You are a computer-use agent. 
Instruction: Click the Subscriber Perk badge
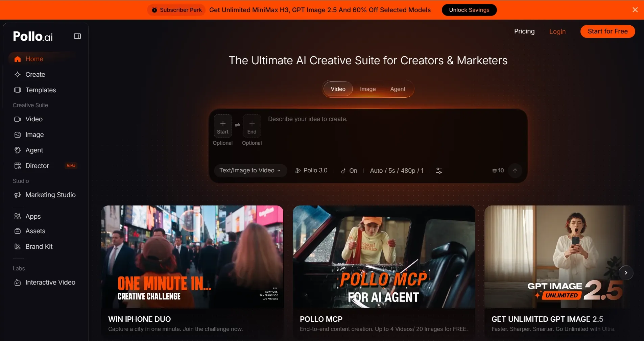click(x=177, y=10)
